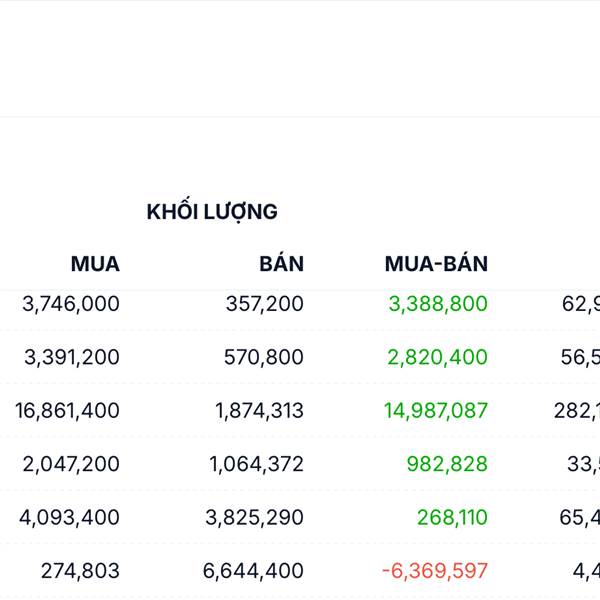Select the red net value -6,369,597
Screen dimensions: 600x600
(435, 571)
